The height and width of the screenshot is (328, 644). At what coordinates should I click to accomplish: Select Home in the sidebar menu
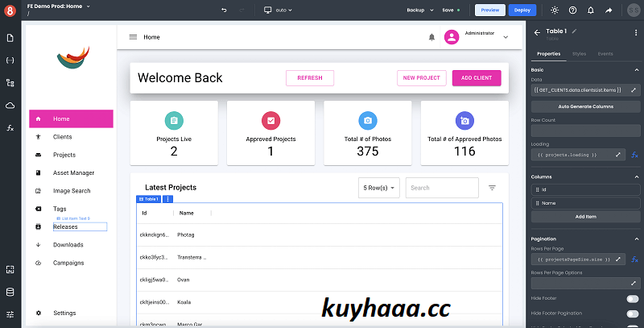(71, 118)
